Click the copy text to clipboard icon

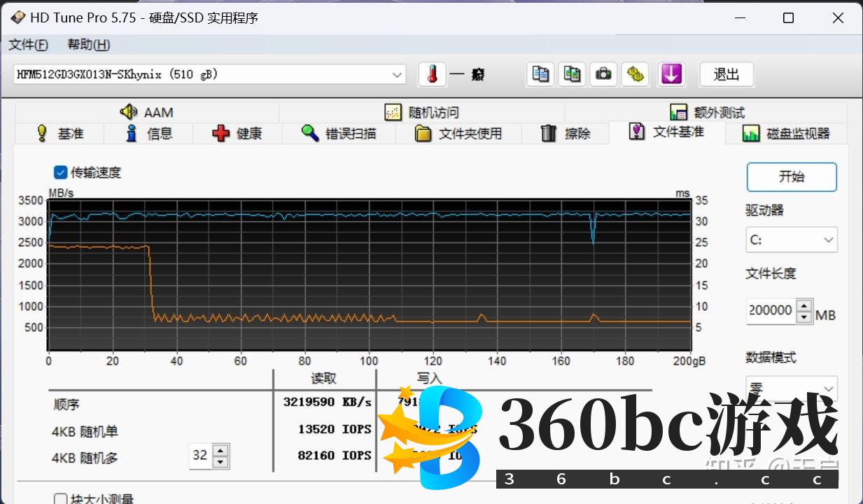[540, 74]
